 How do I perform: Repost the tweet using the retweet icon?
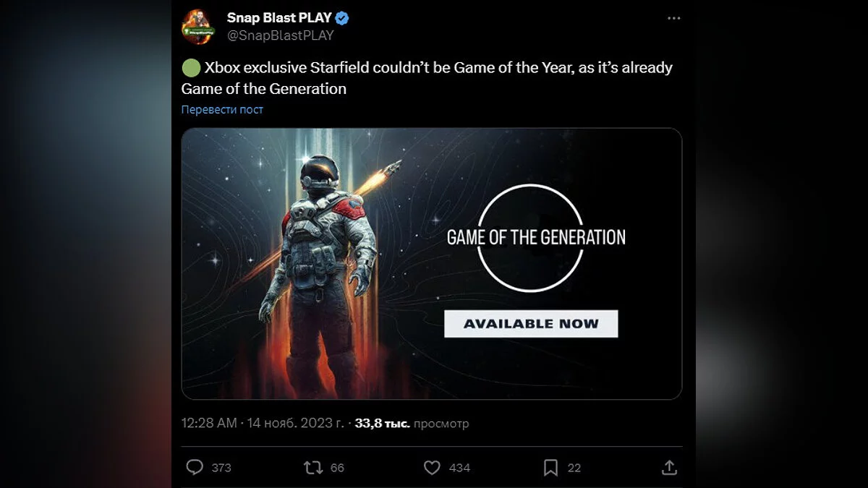coord(313,468)
